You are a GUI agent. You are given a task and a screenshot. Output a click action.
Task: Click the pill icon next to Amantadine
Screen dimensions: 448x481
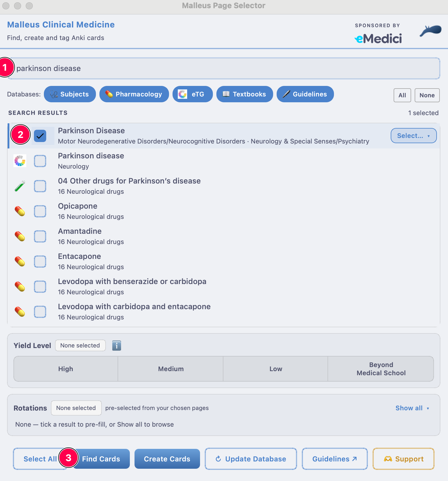pyautogui.click(x=20, y=236)
